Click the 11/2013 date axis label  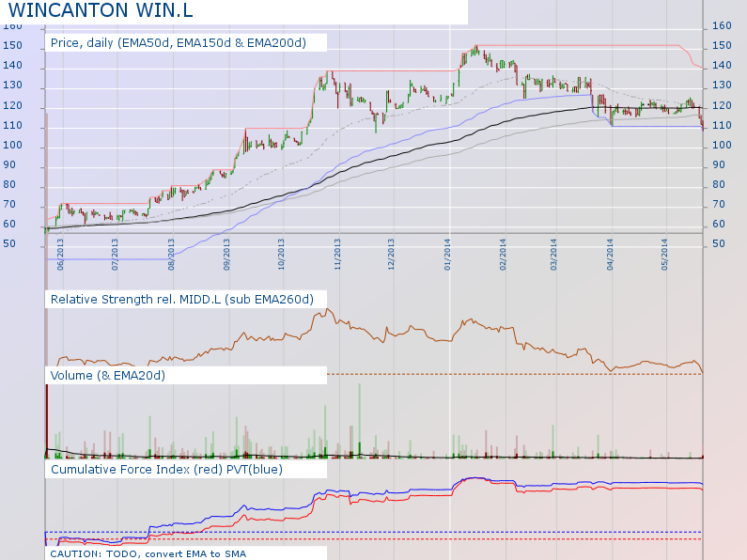click(x=337, y=255)
